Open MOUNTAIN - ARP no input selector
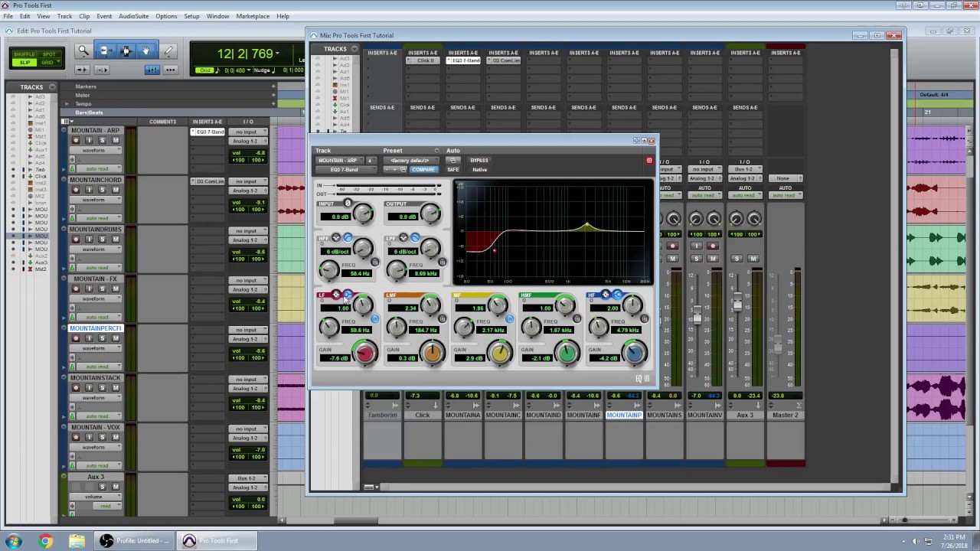The image size is (980, 551). (x=250, y=132)
